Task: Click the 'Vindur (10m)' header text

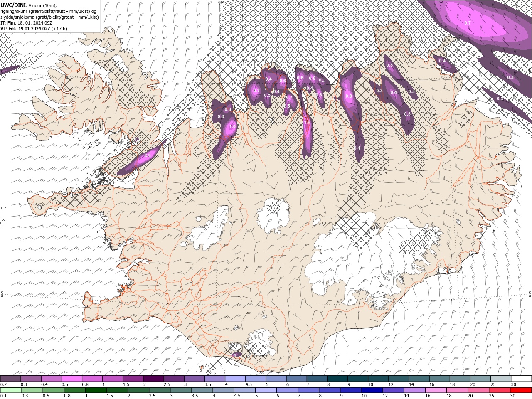Action: 42,5
